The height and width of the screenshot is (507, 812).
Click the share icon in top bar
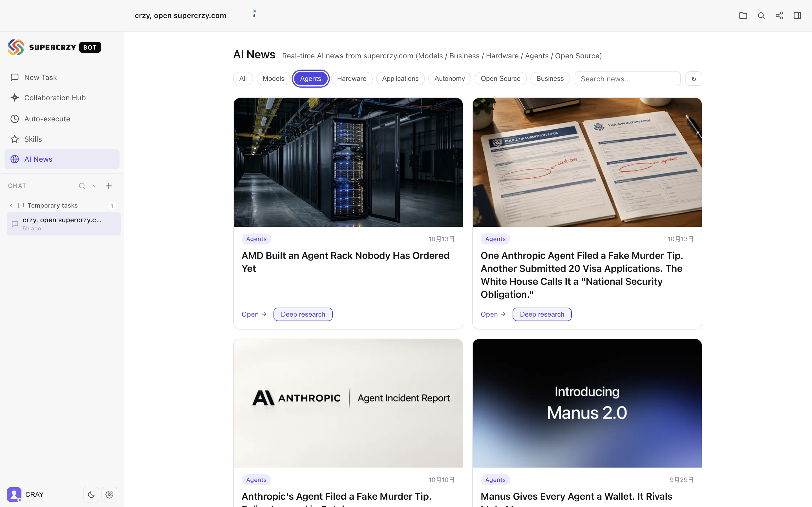779,15
